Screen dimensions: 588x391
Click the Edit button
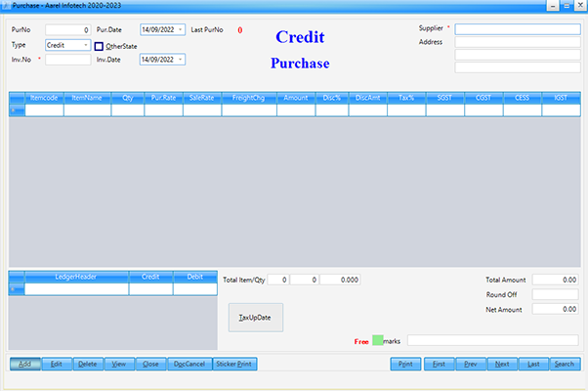57,364
